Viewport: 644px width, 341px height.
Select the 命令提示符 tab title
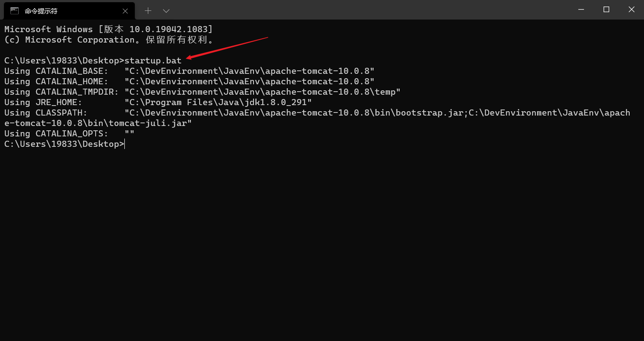[41, 11]
